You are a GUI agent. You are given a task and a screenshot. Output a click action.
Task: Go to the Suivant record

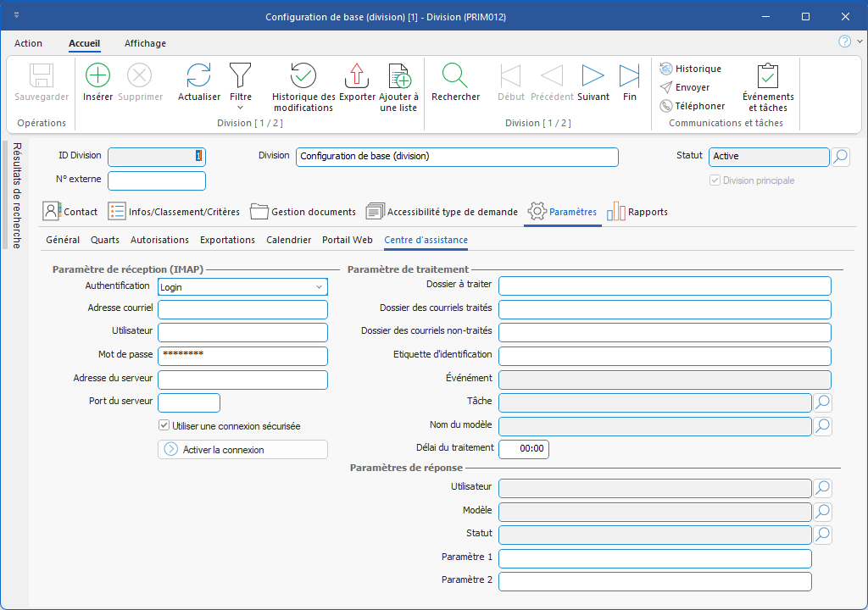593,76
